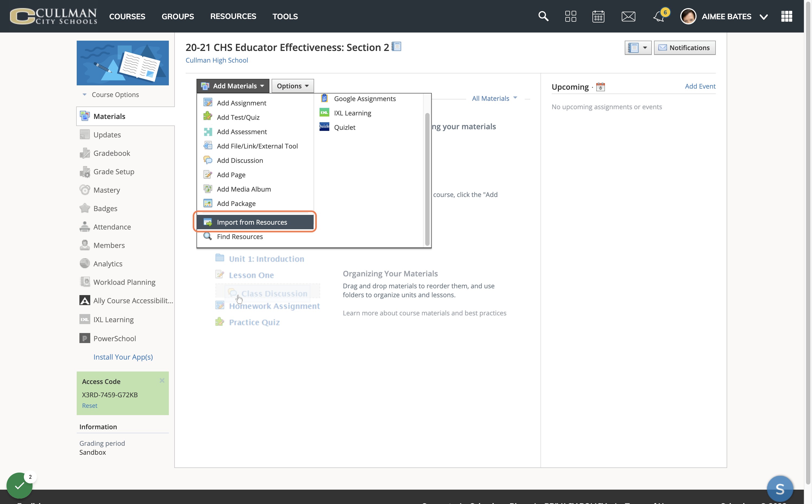Open the Options dropdown
This screenshot has height=504, width=812.
[293, 86]
